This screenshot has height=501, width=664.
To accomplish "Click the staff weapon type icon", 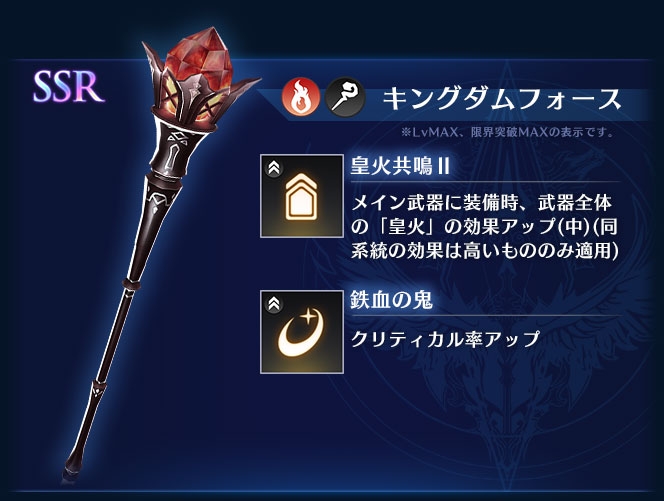I will pos(345,98).
